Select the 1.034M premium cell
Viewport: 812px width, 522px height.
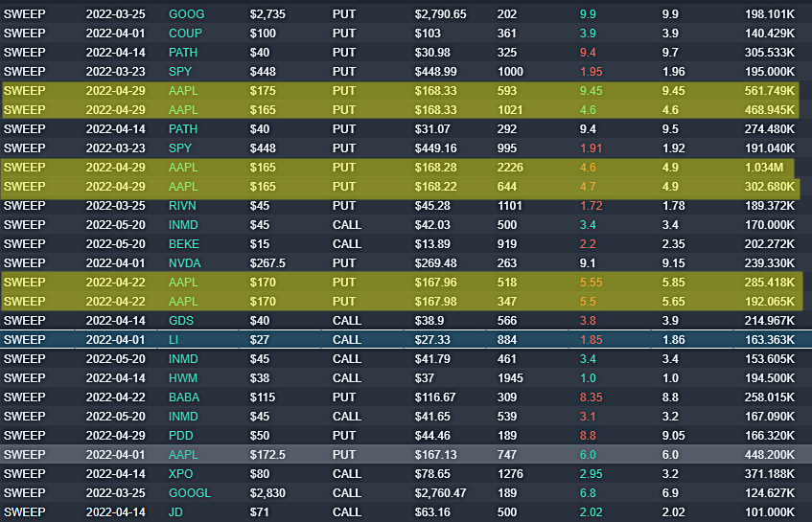[764, 167]
